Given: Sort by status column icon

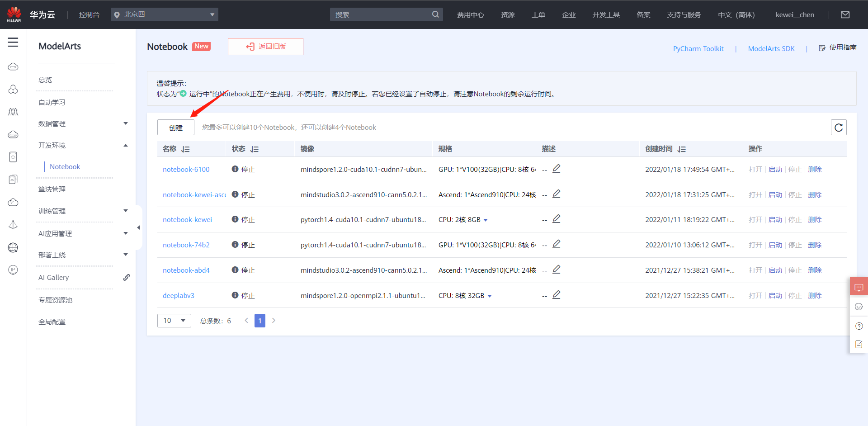Looking at the screenshot, I should click(x=255, y=149).
